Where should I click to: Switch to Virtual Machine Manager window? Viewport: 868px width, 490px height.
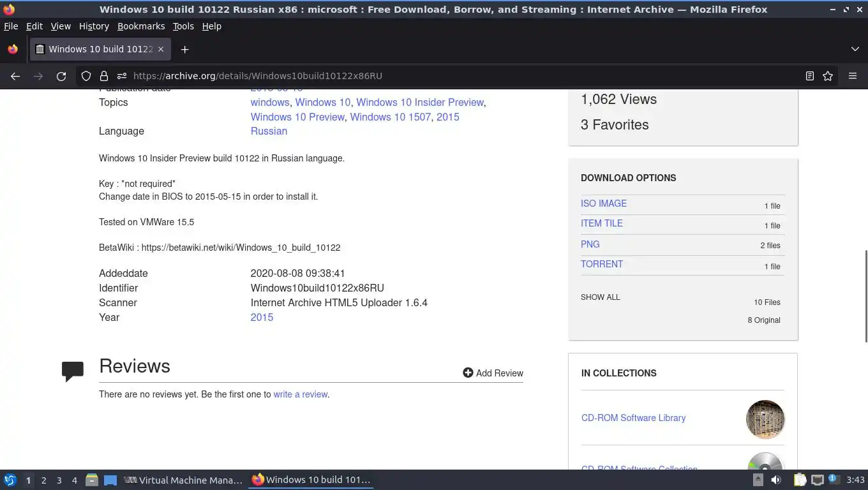[x=184, y=480]
